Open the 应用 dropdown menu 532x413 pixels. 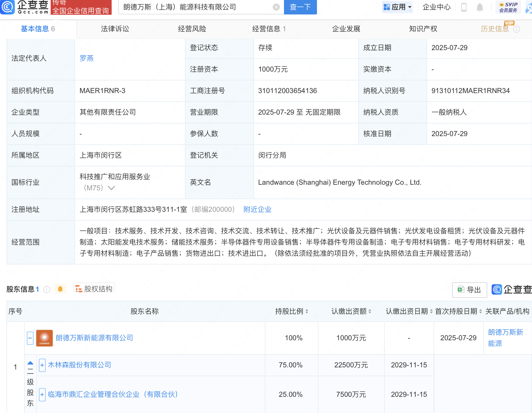(397, 7)
